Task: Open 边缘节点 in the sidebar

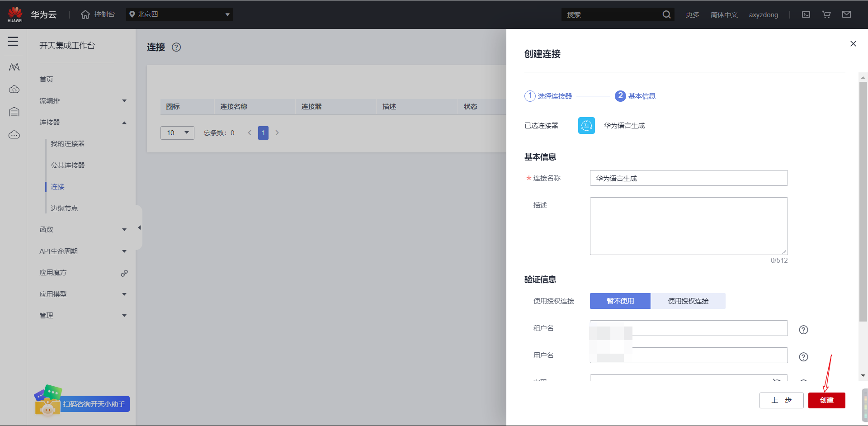Action: (x=64, y=208)
